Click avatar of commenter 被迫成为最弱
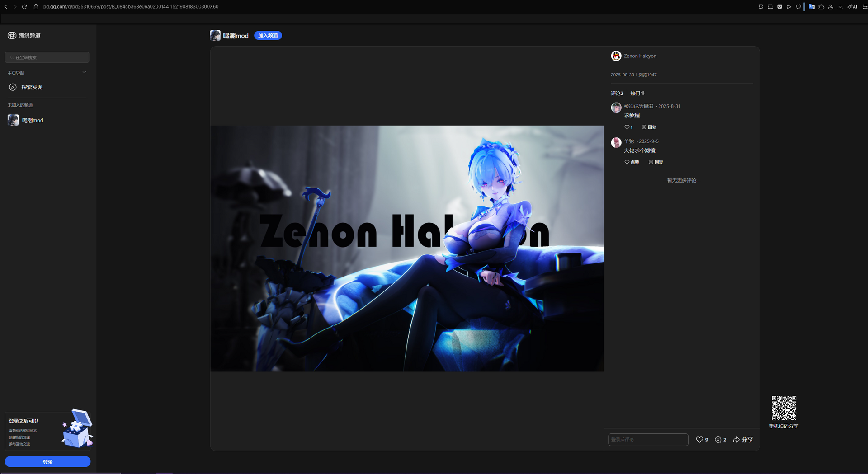This screenshot has width=868, height=474. (616, 108)
